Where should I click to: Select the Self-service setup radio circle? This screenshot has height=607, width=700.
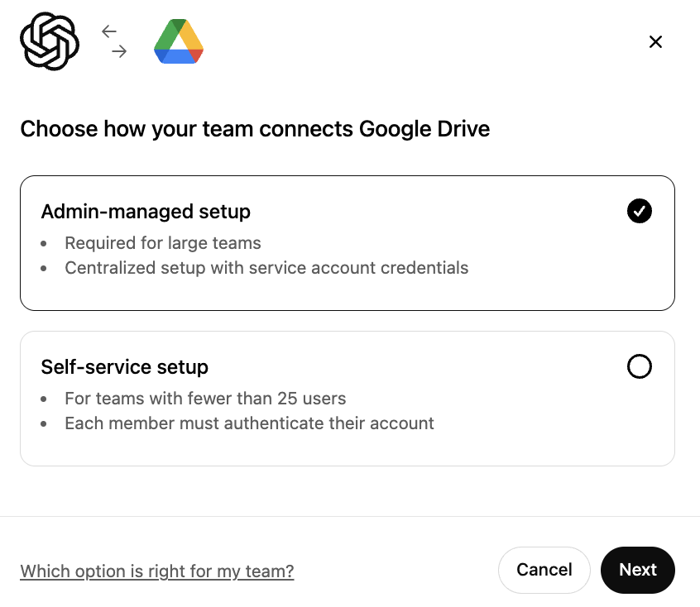click(640, 366)
